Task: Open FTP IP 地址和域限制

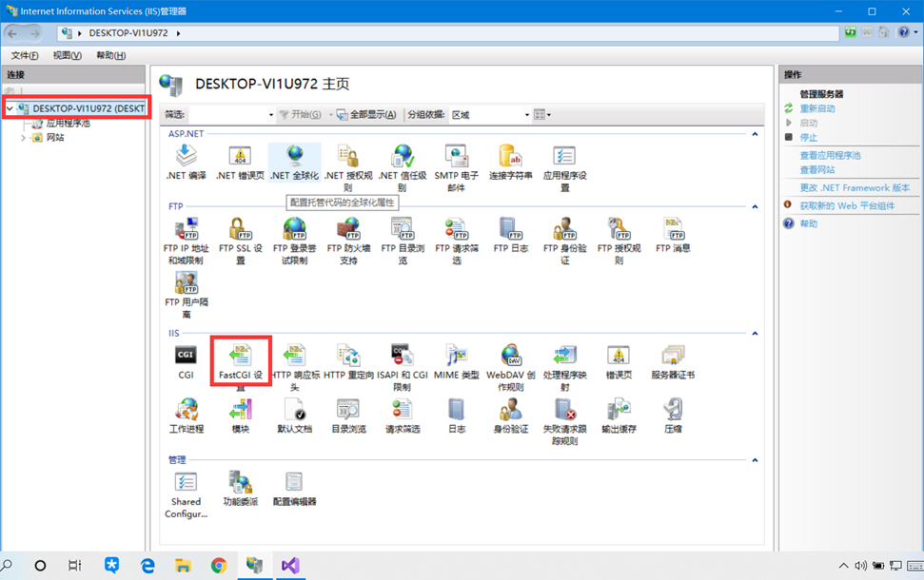Action: (x=187, y=241)
